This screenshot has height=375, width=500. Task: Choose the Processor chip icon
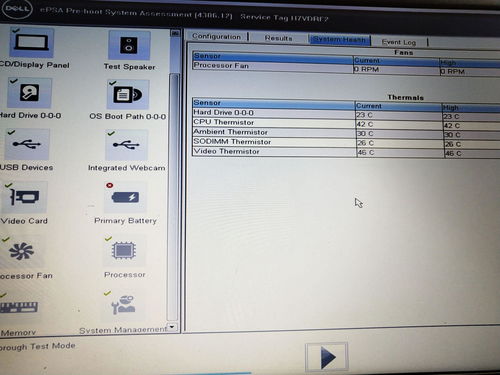point(124,251)
